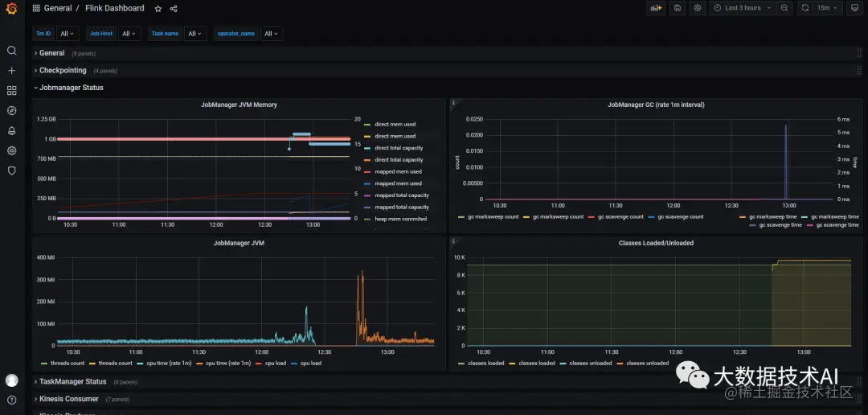The width and height of the screenshot is (868, 415).
Task: Open Grafana home via the logo
Action: (x=11, y=9)
